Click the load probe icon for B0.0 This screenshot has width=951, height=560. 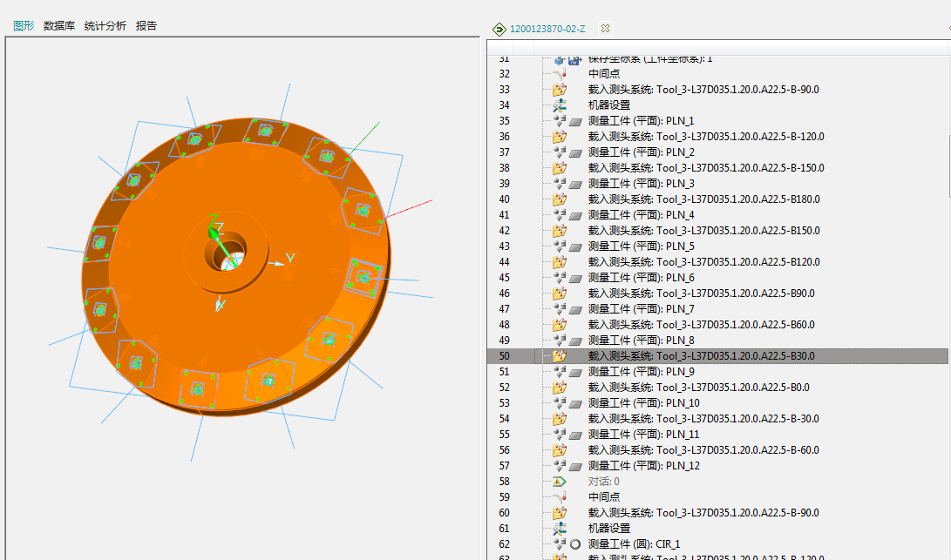(560, 388)
